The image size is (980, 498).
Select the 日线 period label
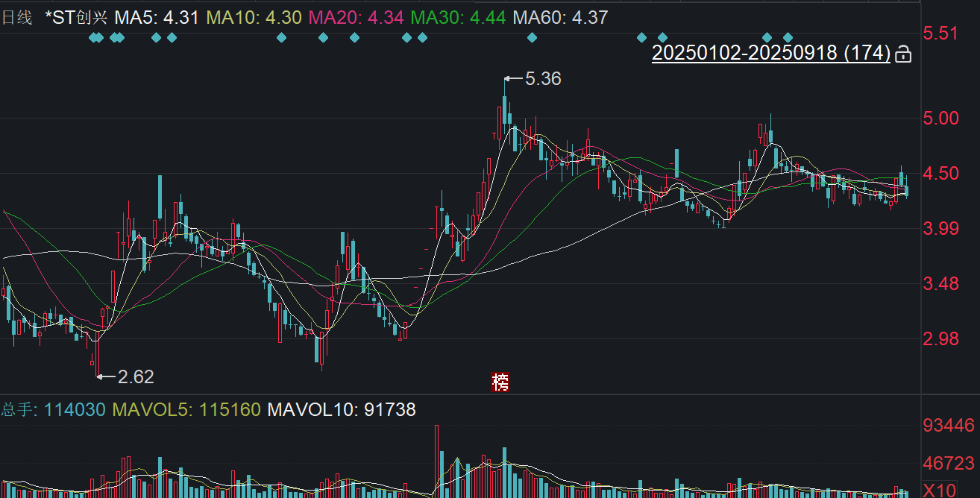pos(16,18)
